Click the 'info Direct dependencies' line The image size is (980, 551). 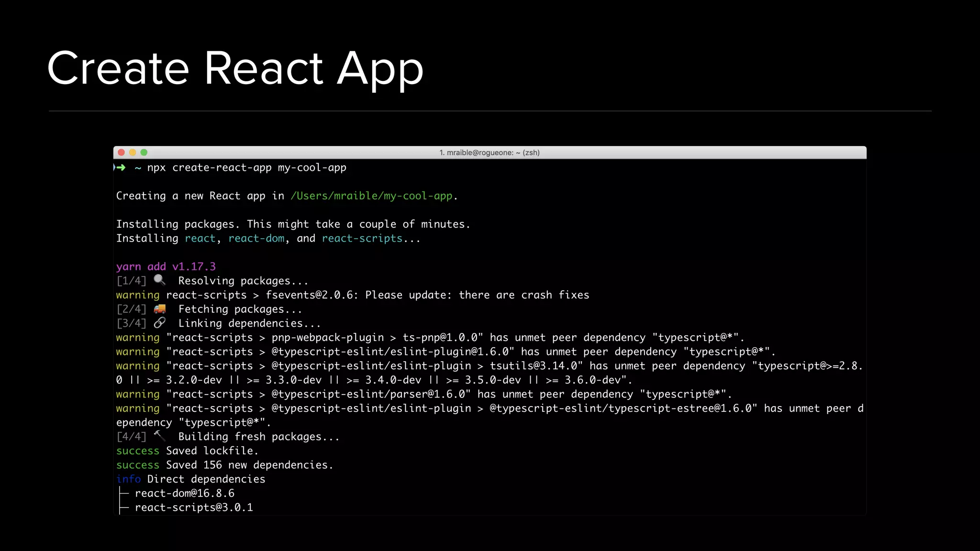click(x=190, y=479)
